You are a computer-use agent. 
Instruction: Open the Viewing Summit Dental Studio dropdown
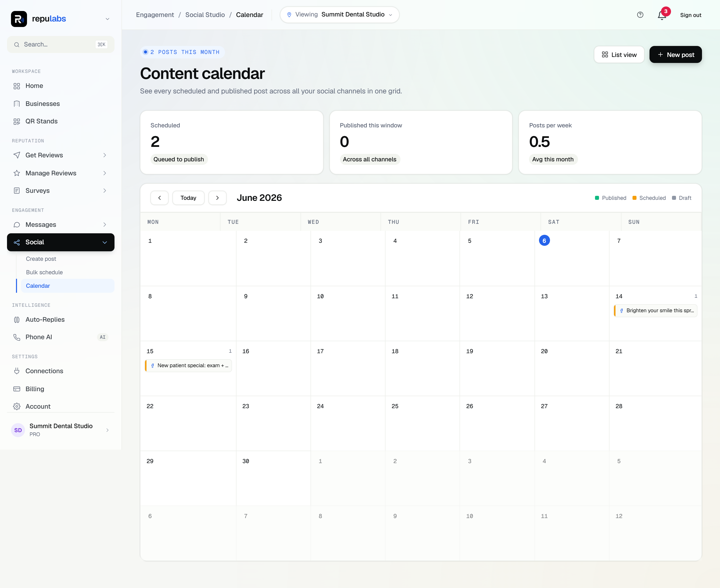click(x=340, y=14)
